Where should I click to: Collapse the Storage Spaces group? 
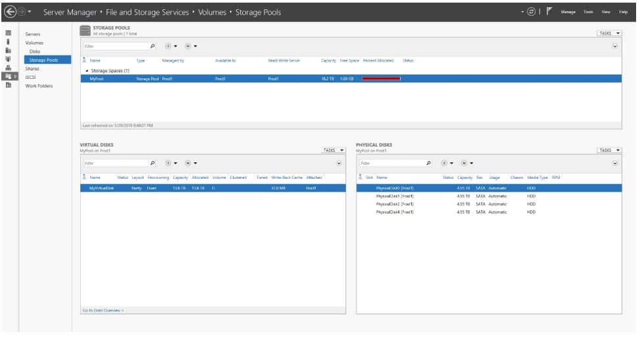(x=87, y=70)
